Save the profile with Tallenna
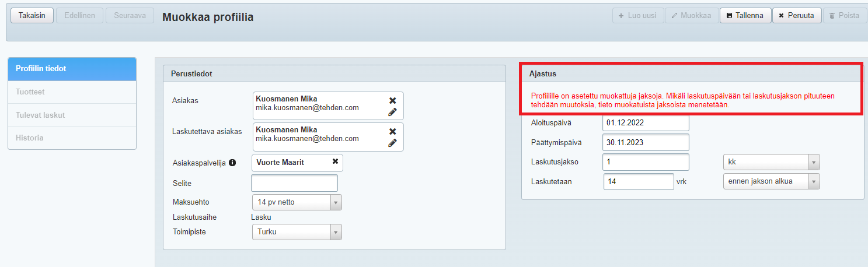The image size is (868, 267). [x=745, y=16]
